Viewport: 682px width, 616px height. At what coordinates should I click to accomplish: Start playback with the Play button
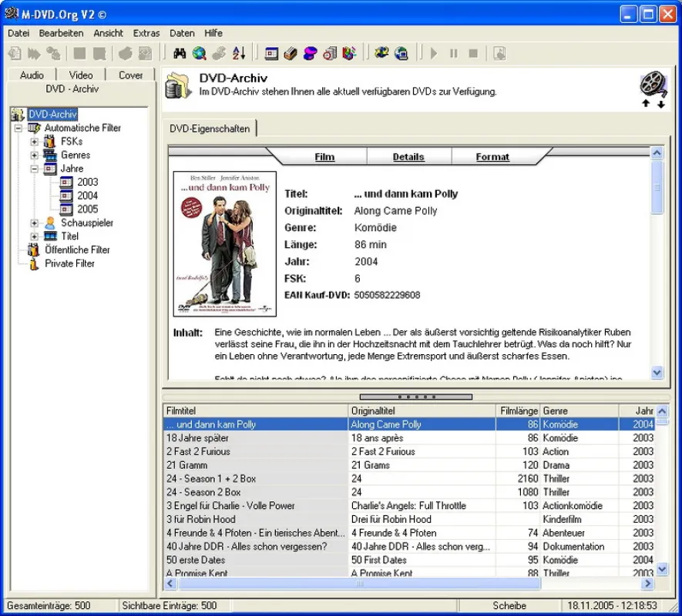(x=434, y=53)
